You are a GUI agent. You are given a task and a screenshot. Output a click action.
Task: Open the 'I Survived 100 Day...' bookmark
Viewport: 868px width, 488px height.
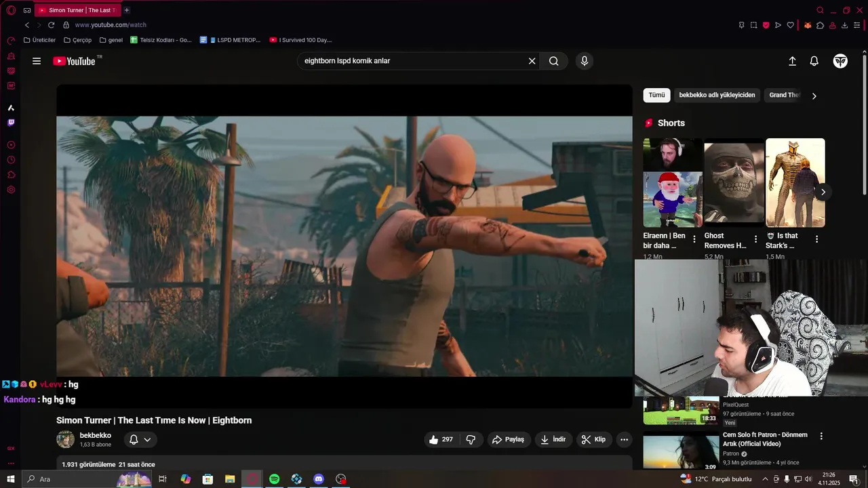pyautogui.click(x=300, y=40)
